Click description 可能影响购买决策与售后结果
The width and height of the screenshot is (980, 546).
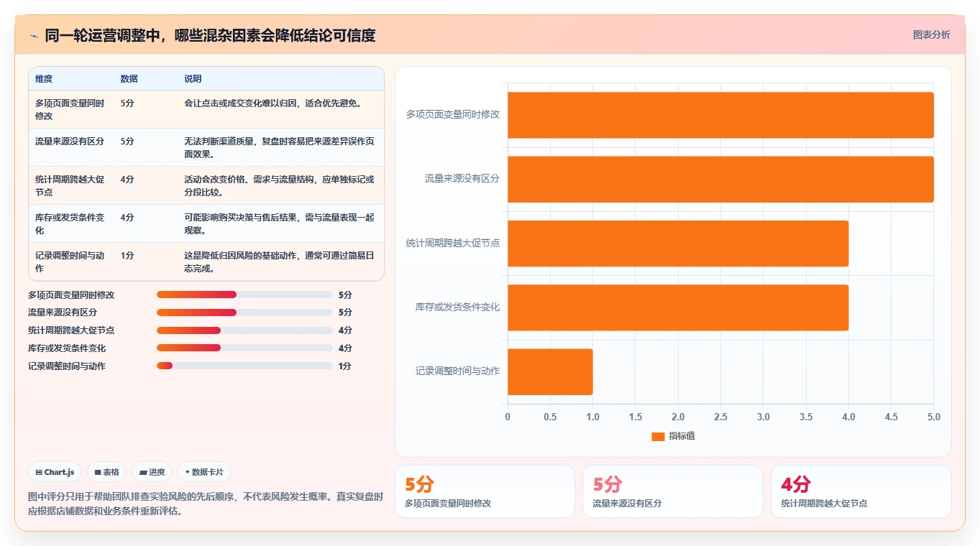point(279,223)
